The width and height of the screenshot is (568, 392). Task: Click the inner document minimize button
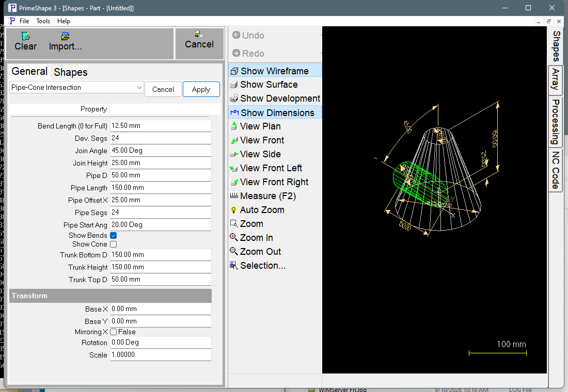(x=539, y=21)
